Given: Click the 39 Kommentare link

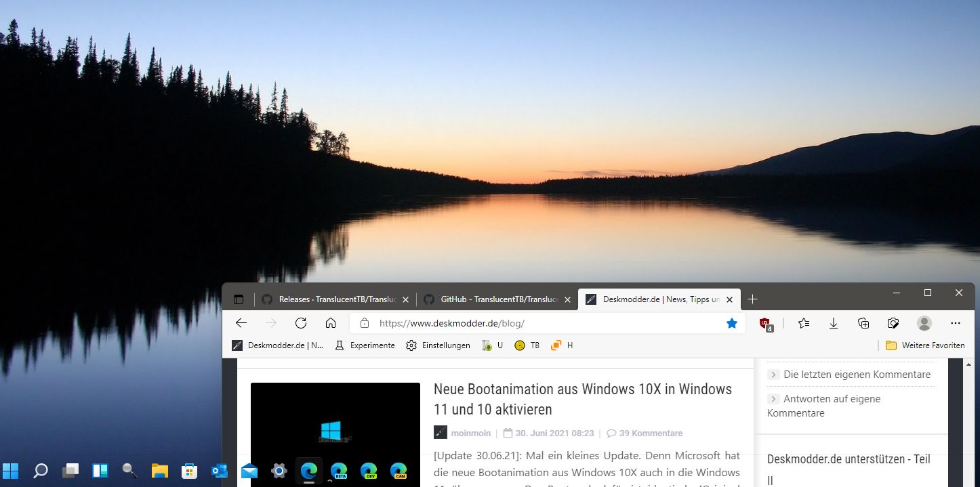Looking at the screenshot, I should coord(650,433).
